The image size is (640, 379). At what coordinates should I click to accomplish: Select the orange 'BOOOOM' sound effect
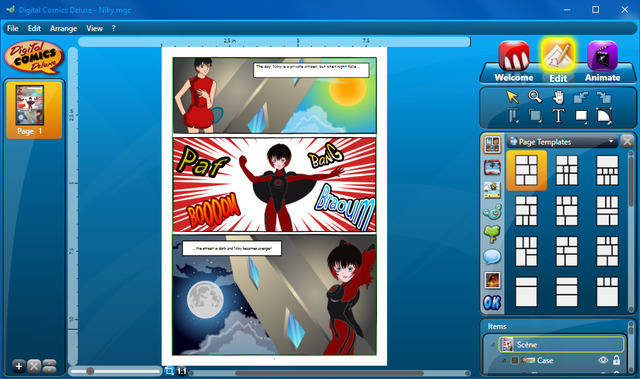click(x=214, y=210)
